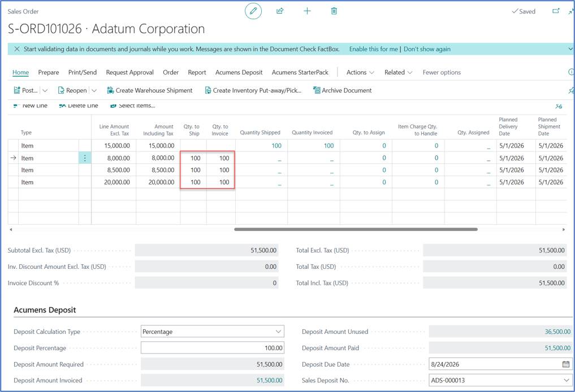Open the row menu three-dots for 8,000.00 line
Viewport: 575px width, 392px height.
point(85,158)
